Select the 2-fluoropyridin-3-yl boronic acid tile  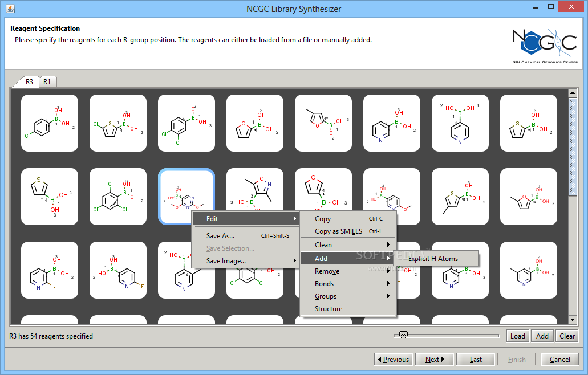click(50, 270)
